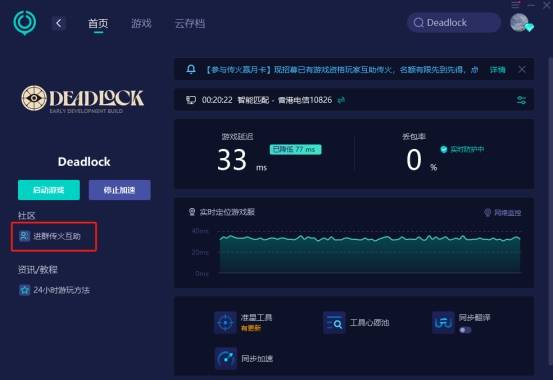
Task: Click the 实时防护中 shield status
Action: pos(462,149)
